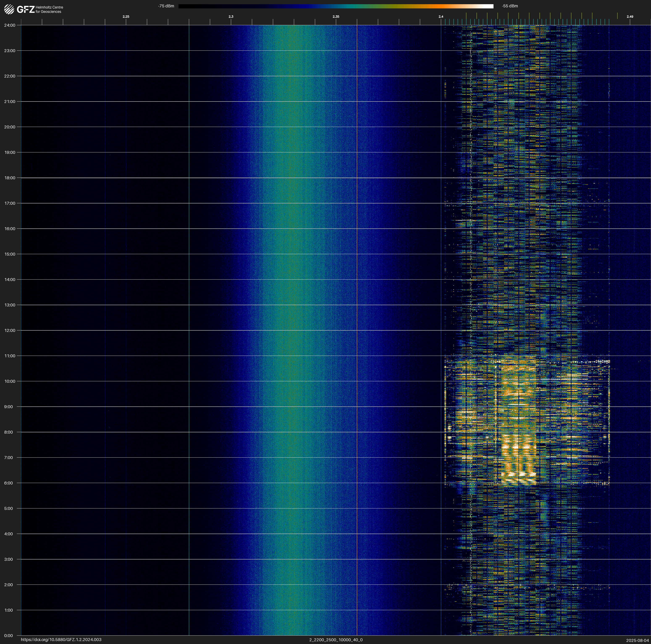Click the GFZ striped globe logo icon

9,9
